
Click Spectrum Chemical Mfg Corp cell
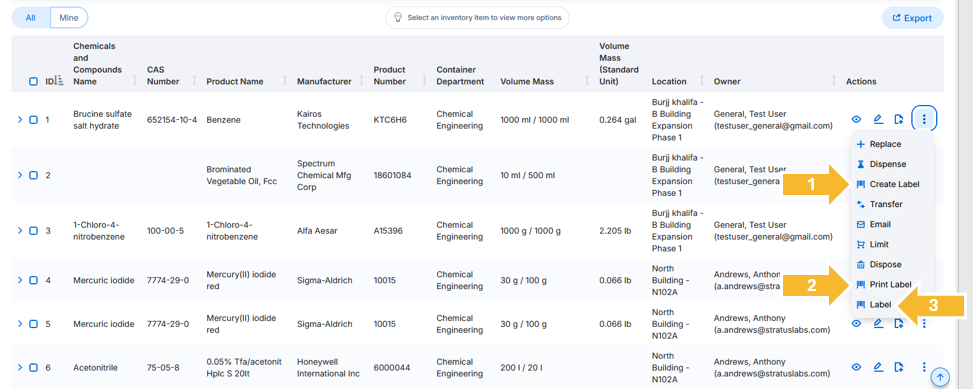coord(324,175)
